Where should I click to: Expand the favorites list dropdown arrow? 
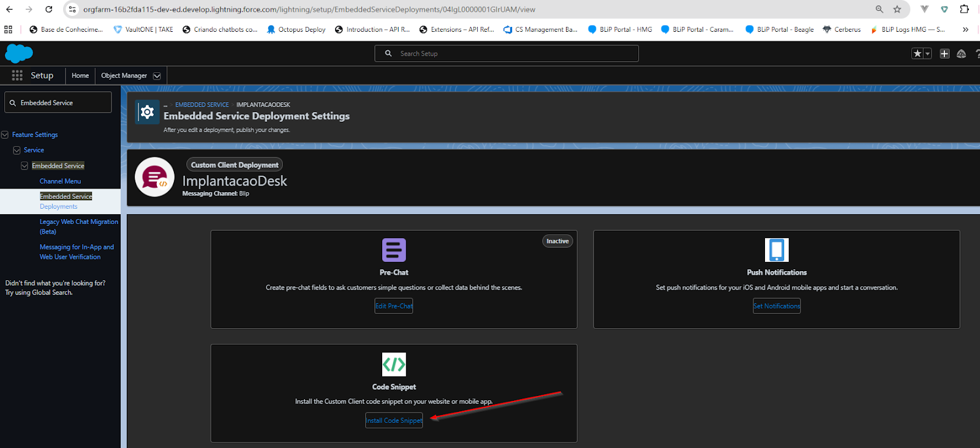(x=927, y=54)
